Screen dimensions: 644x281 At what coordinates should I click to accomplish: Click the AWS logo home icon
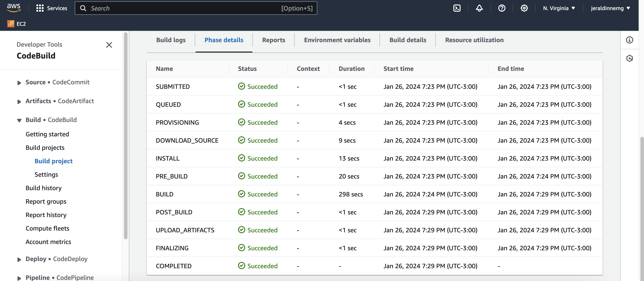click(x=13, y=8)
